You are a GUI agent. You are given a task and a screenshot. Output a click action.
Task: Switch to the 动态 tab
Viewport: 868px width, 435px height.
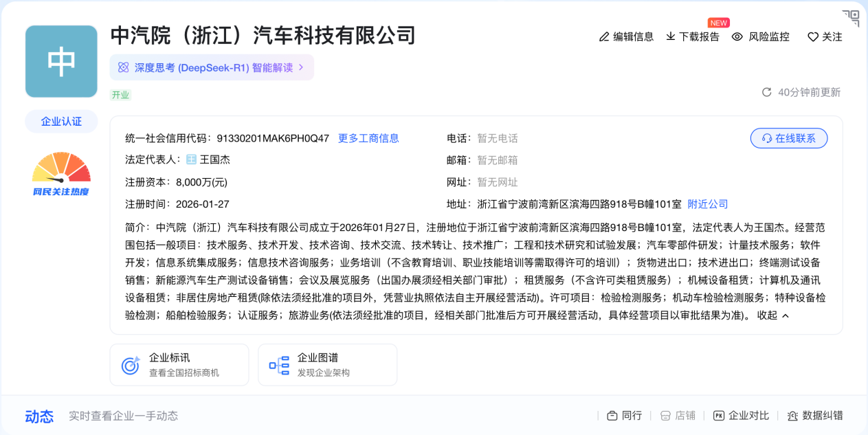click(x=39, y=416)
